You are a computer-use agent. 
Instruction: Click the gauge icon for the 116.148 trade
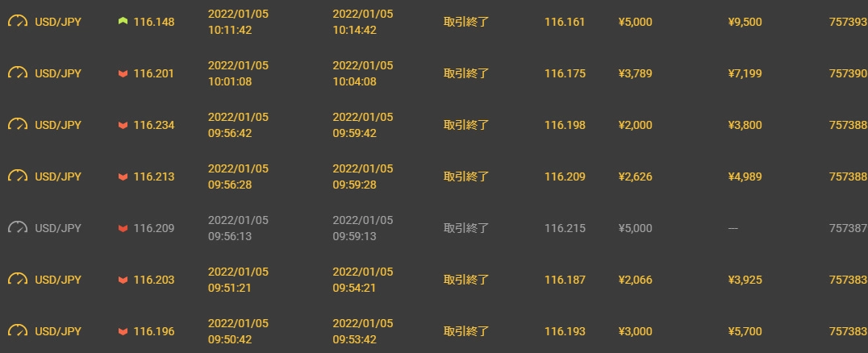[18, 22]
